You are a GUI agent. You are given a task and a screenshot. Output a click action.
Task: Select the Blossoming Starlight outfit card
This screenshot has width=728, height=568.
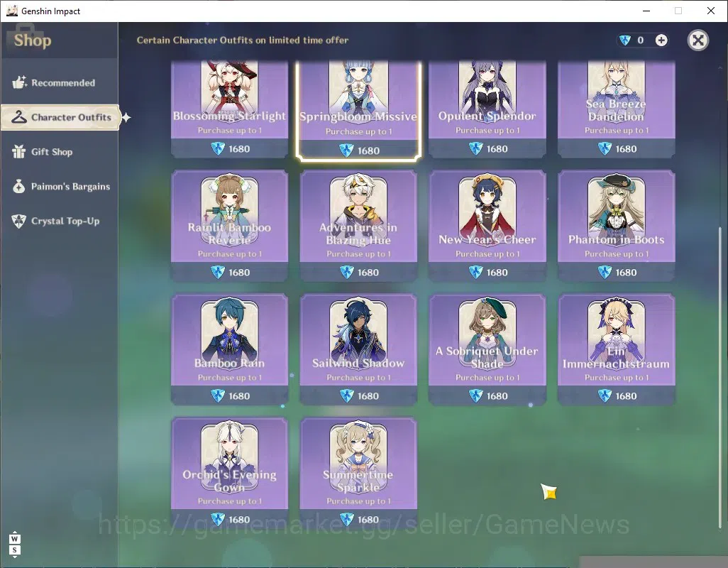[229, 109]
